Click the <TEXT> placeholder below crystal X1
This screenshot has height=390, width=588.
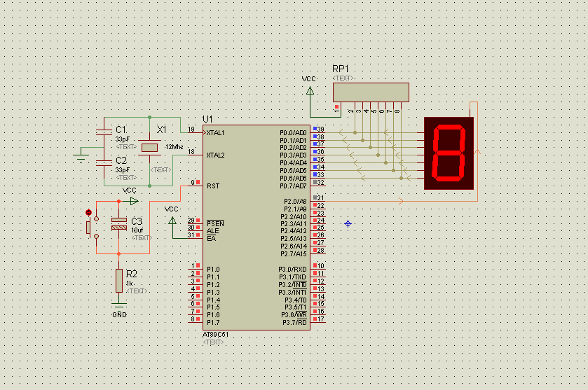(x=160, y=169)
